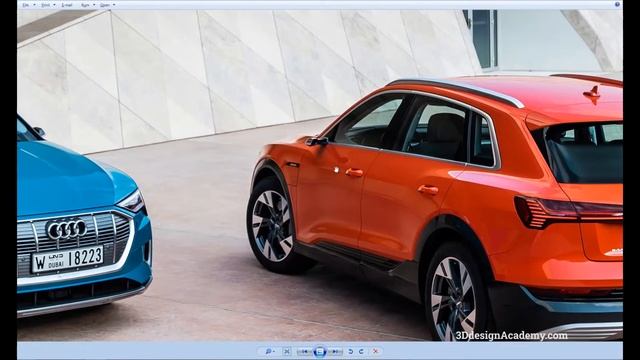The height and width of the screenshot is (360, 640).
Task: Start the slide show
Action: pyautogui.click(x=320, y=351)
